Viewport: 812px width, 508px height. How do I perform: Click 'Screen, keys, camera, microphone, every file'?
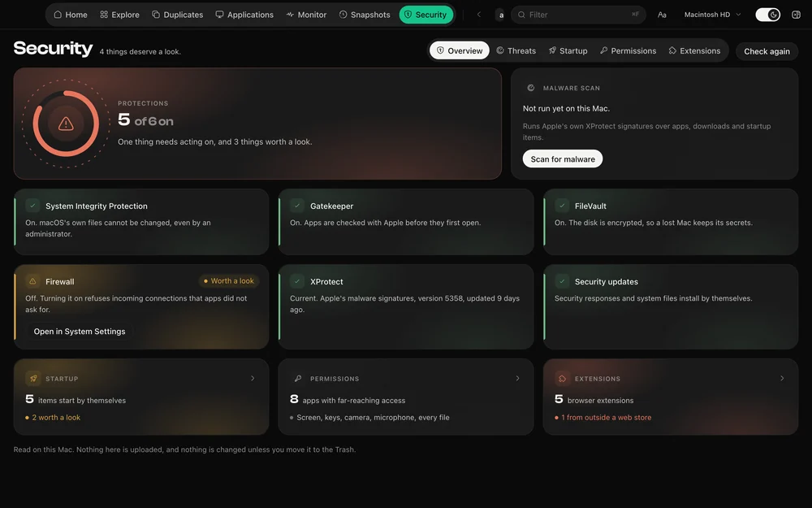373,417
